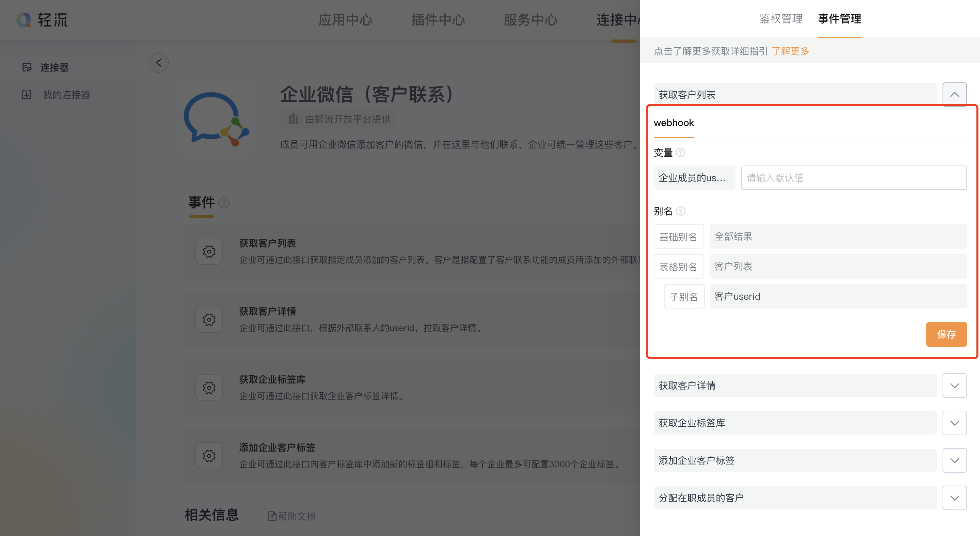The image size is (980, 536).
Task: Click the 添加企业客户标签 section header
Action: [x=795, y=461]
